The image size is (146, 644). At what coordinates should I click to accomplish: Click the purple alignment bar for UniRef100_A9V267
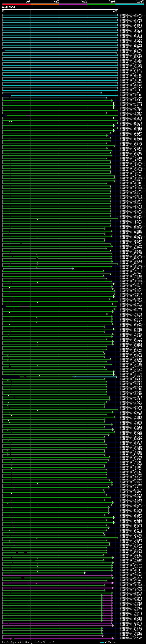(58, 575)
